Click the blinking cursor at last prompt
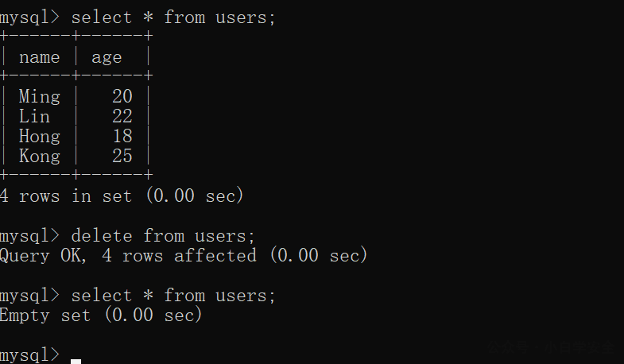 (76, 361)
